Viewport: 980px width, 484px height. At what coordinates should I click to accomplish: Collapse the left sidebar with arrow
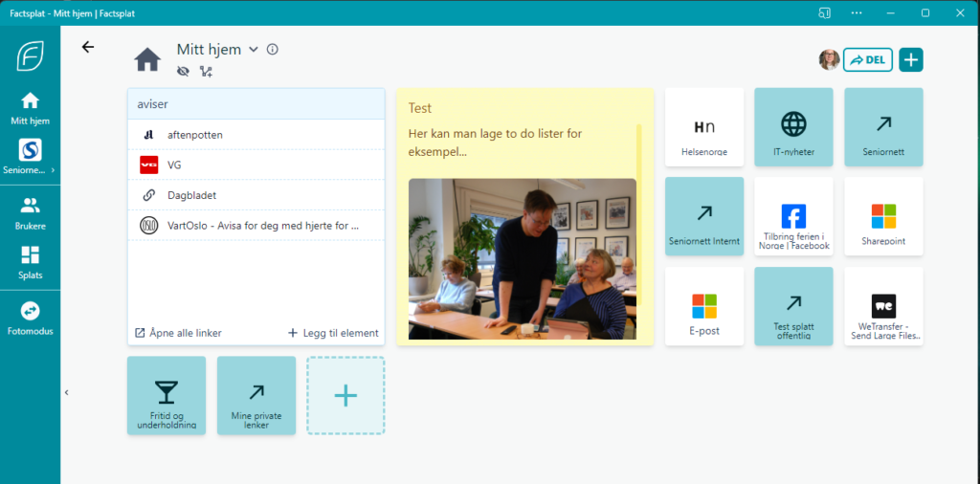(x=66, y=392)
